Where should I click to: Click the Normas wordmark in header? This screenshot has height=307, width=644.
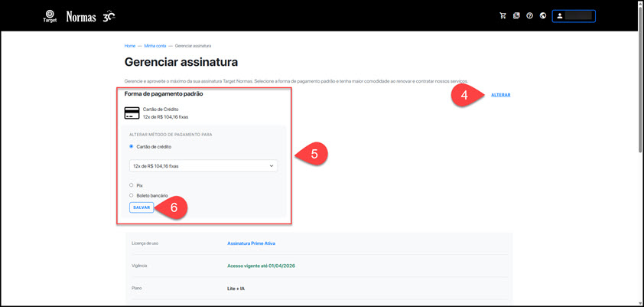click(x=80, y=16)
